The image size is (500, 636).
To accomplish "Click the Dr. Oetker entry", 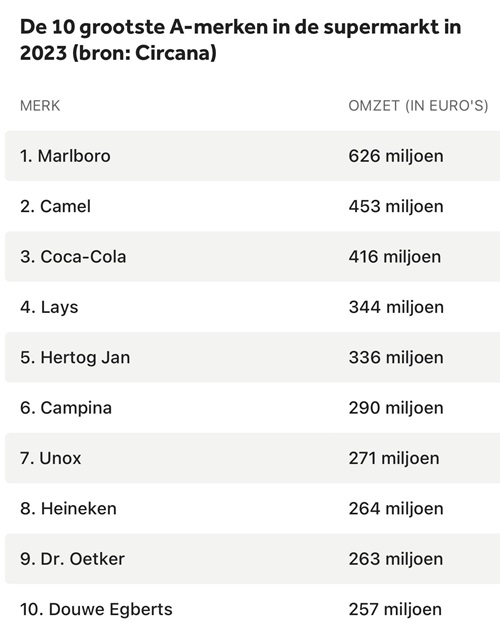I will pos(72,559).
